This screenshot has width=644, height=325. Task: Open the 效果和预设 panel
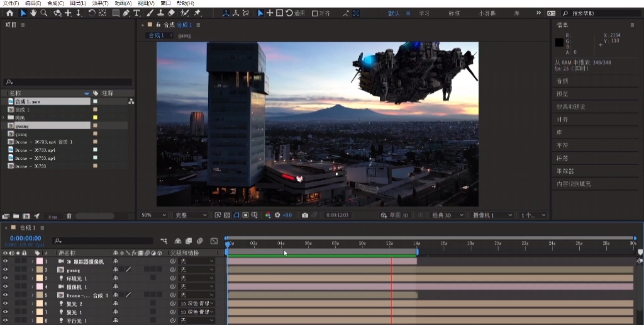[570, 106]
